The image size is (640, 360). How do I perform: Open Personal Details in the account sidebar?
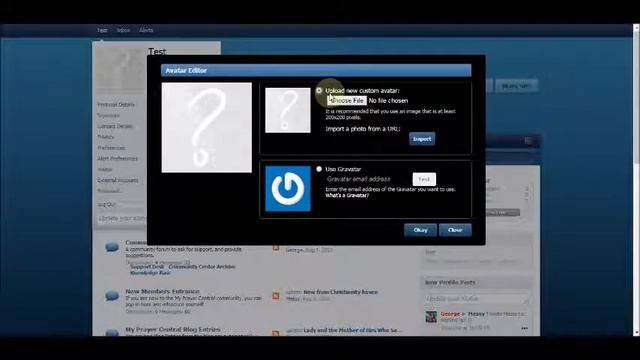(116, 105)
